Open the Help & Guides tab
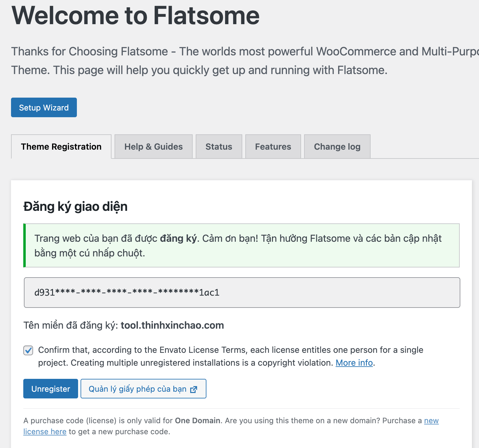The width and height of the screenshot is (479, 448). [x=153, y=147]
